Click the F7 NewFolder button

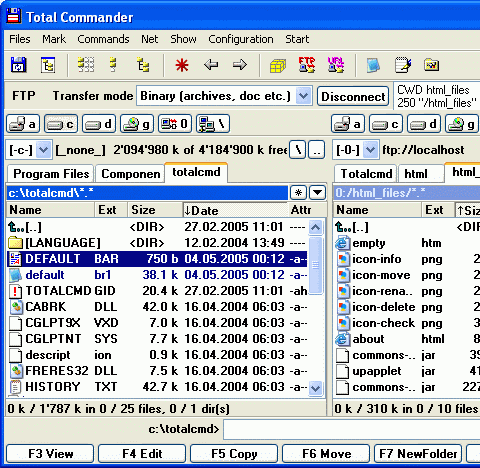click(418, 453)
